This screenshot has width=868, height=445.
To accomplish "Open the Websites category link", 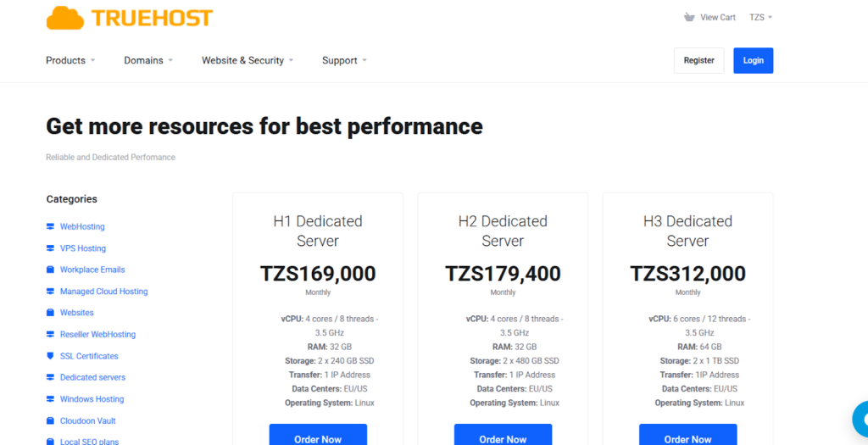I will [76, 313].
